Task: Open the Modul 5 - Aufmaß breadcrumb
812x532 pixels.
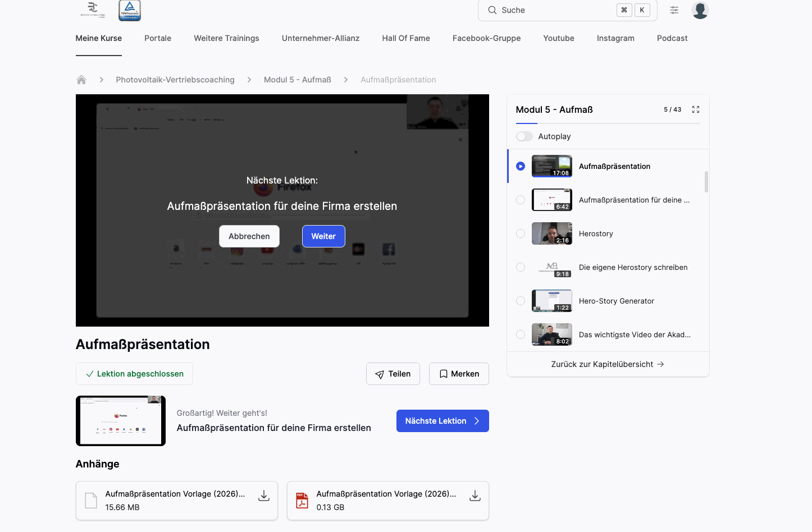Action: pos(298,80)
